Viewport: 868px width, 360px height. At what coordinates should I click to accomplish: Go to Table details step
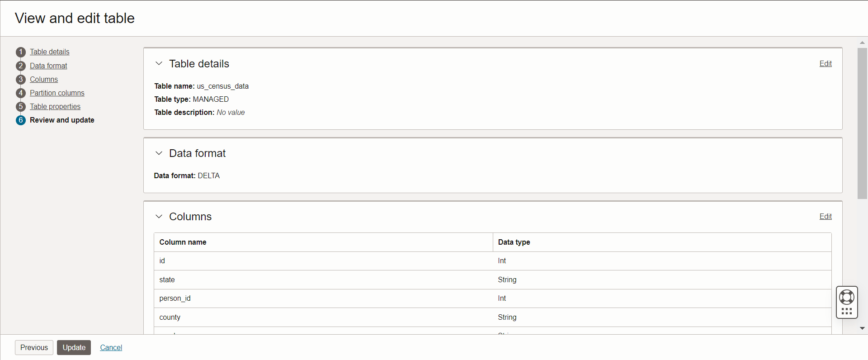pos(50,52)
